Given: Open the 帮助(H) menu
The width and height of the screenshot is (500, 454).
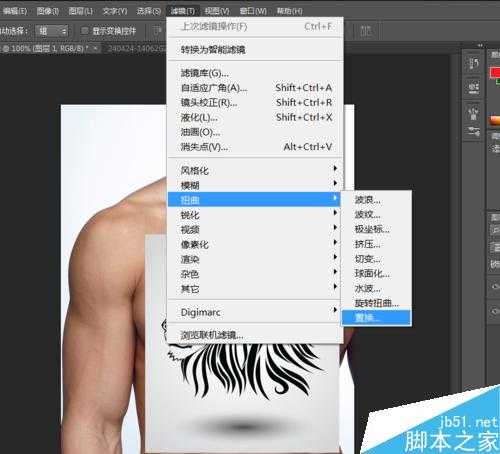Looking at the screenshot, I should tap(289, 11).
